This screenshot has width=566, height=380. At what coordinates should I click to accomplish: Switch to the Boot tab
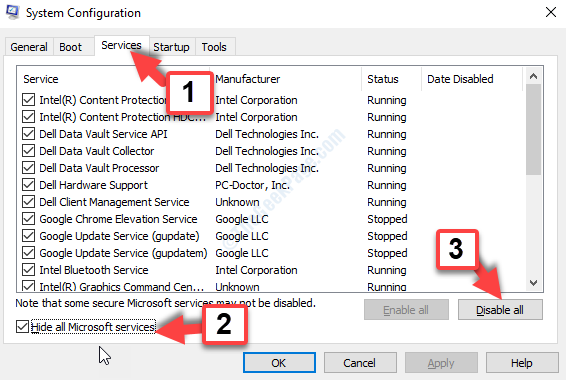70,47
